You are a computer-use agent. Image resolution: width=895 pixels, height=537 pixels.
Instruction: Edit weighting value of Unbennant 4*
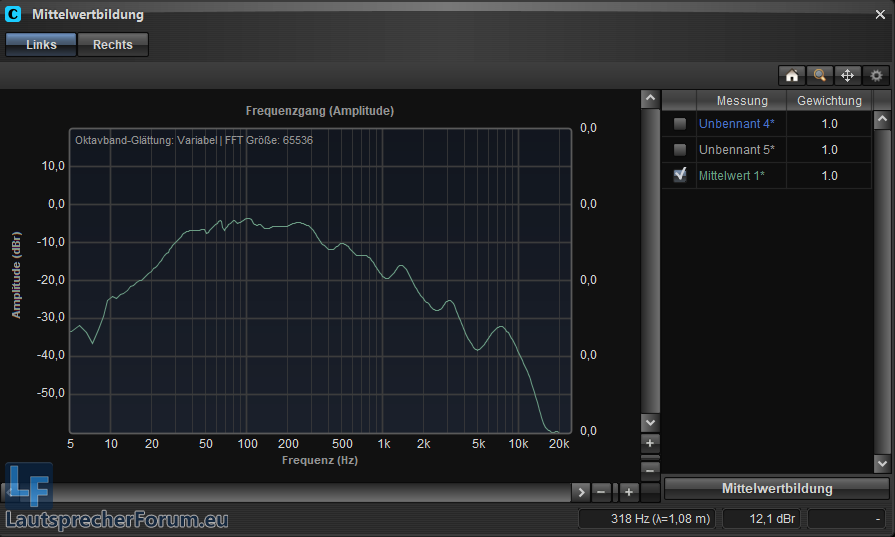coord(829,124)
